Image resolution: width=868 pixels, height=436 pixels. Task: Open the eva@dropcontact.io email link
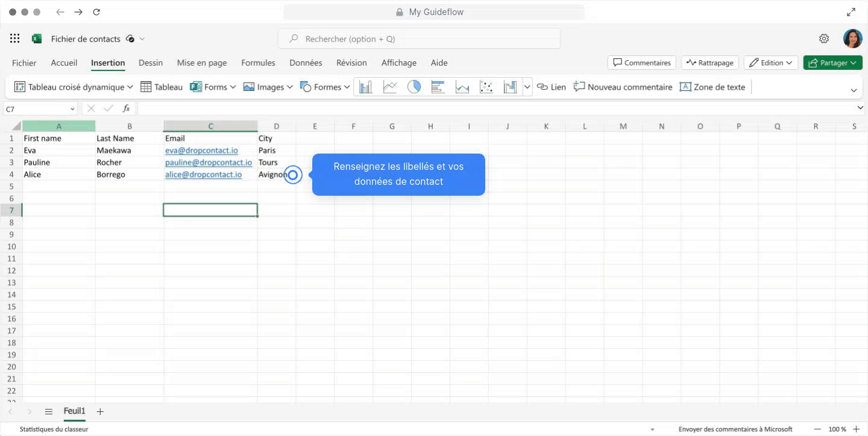tap(201, 151)
